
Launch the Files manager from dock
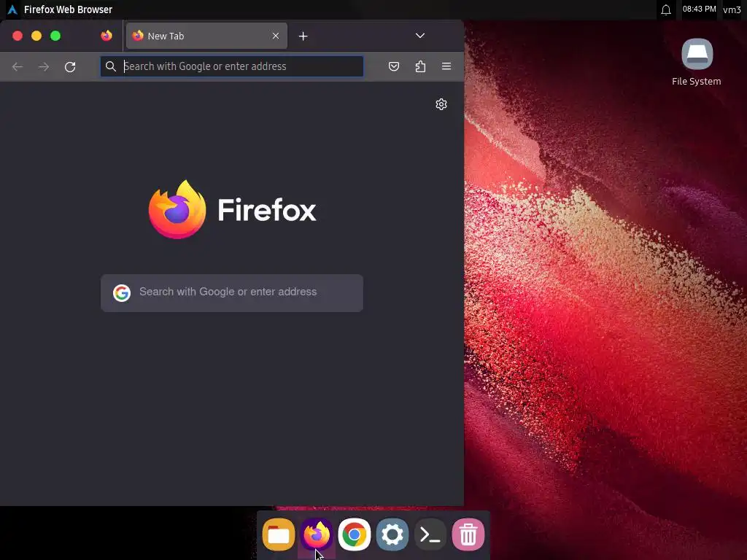279,534
